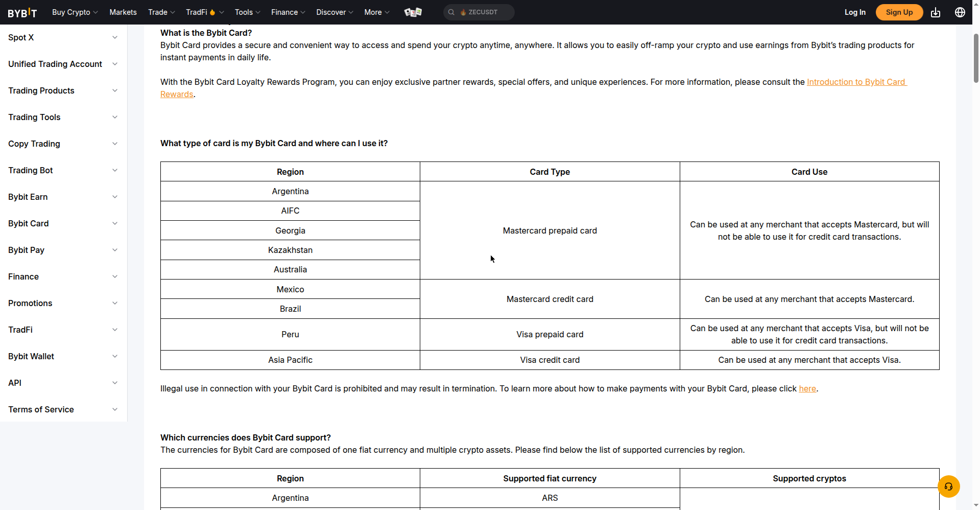The height and width of the screenshot is (510, 980).
Task: Expand the Trading Bot section
Action: [63, 170]
